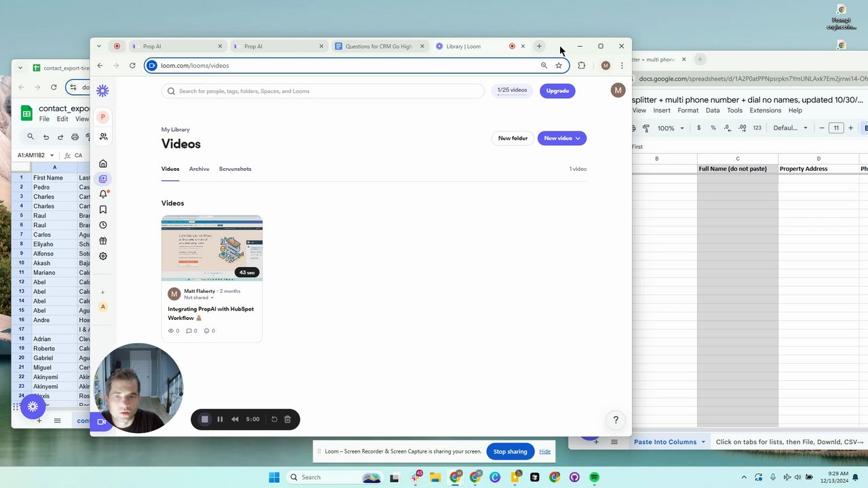Go back in the Loom browser window
Image resolution: width=868 pixels, height=488 pixels.
tap(100, 66)
